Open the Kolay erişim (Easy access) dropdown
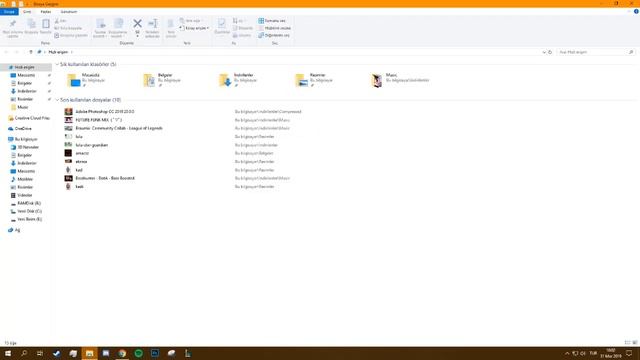 (195, 28)
